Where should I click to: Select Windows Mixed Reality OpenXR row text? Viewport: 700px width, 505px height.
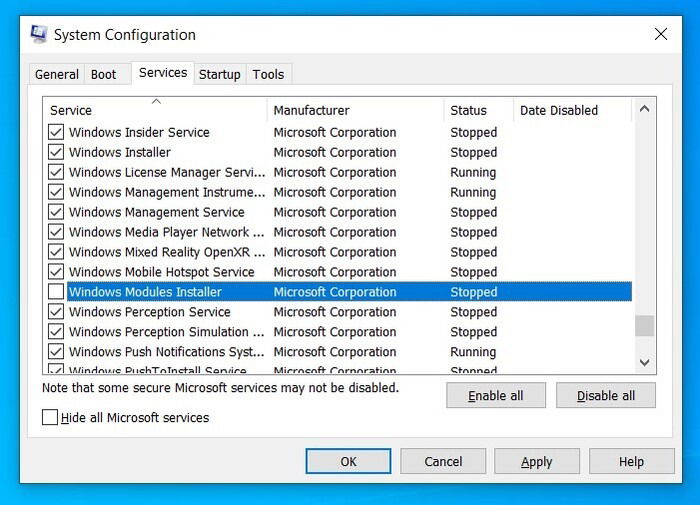click(x=167, y=252)
